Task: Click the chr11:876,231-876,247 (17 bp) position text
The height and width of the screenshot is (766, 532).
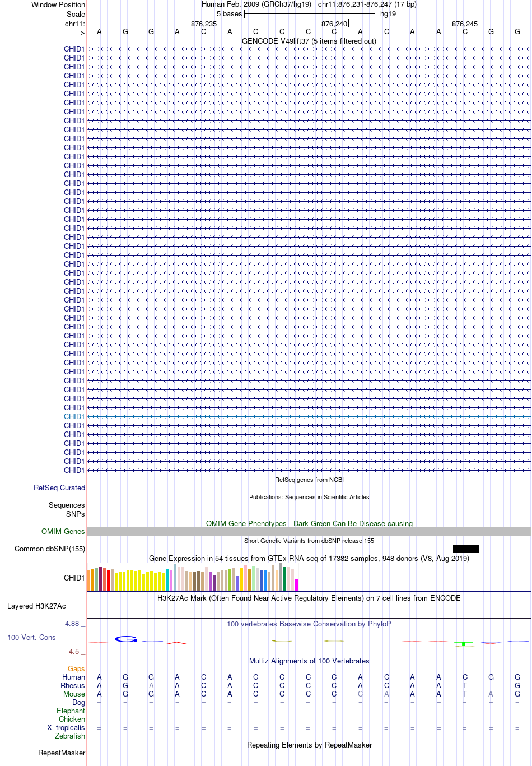Action: click(367, 4)
